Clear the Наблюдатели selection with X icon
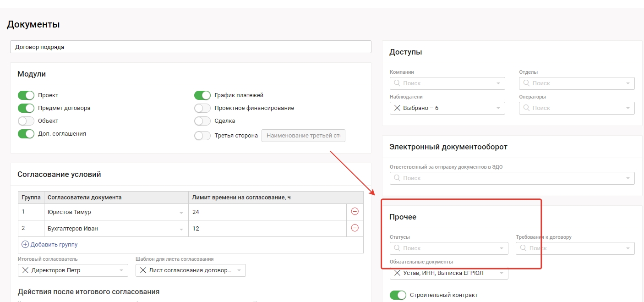Viewport: 644px width, 302px height. tap(397, 108)
